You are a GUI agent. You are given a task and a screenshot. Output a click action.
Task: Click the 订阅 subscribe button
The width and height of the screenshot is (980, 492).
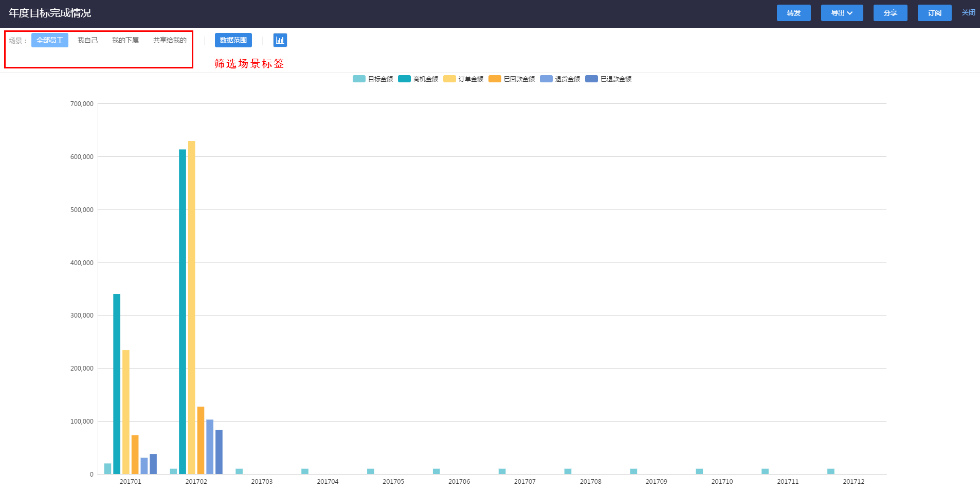click(934, 13)
